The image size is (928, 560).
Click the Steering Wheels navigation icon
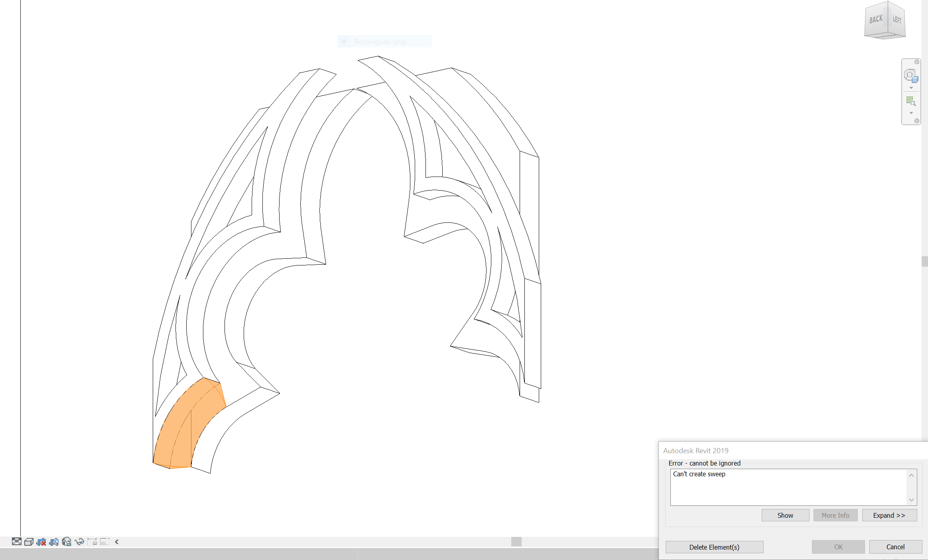[910, 76]
